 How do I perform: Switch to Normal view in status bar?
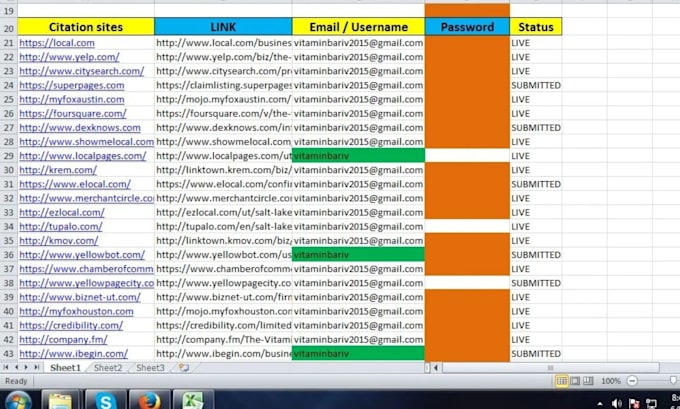click(561, 381)
